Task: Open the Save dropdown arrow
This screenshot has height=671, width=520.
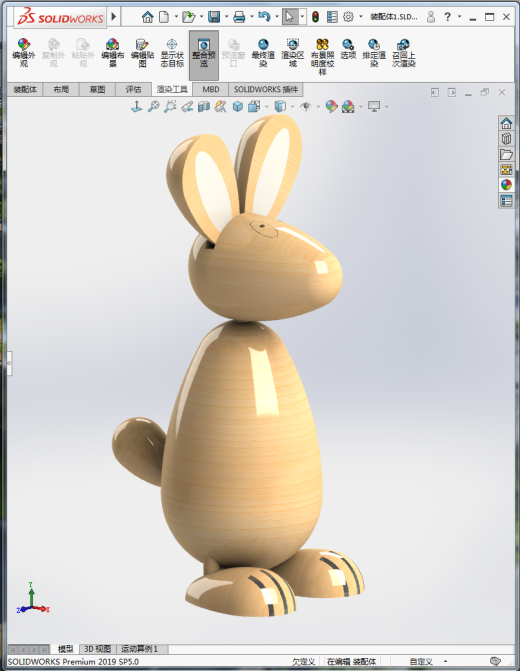Action: point(226,17)
